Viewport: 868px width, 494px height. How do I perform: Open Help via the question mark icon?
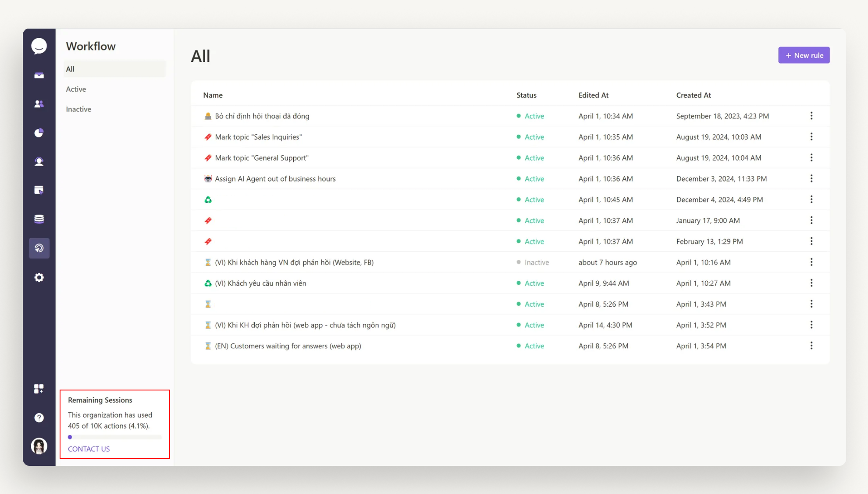[x=39, y=417]
